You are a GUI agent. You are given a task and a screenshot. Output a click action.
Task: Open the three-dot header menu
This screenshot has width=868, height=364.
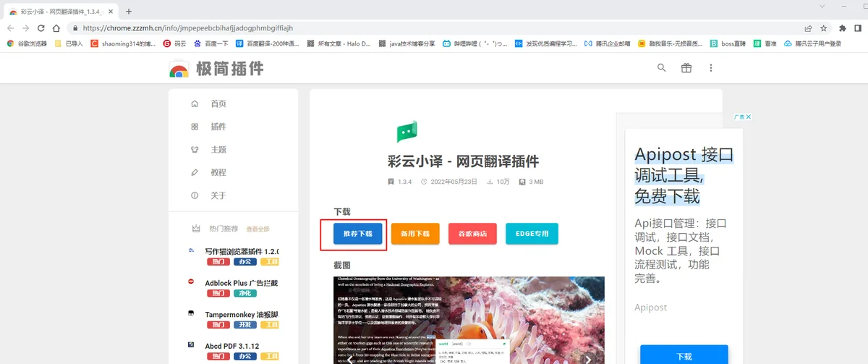pos(710,68)
